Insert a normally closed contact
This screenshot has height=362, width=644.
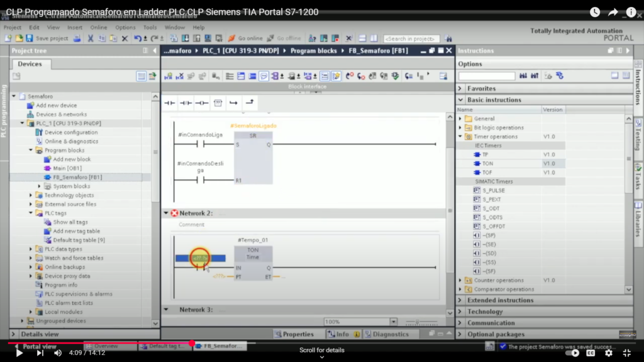pyautogui.click(x=186, y=103)
